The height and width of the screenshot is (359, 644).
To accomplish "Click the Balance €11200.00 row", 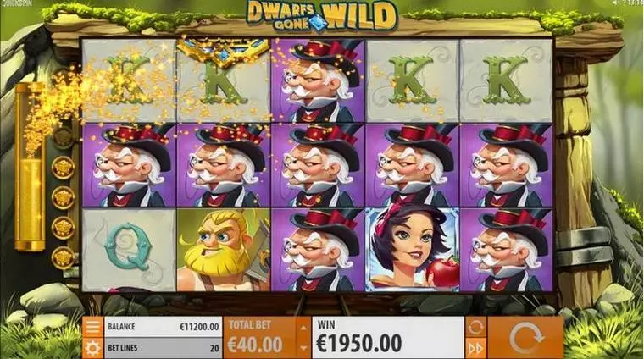I will 163,327.
